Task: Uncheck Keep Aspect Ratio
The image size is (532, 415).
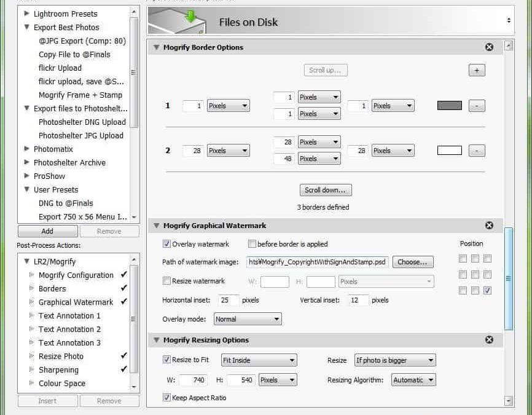Action: coord(166,398)
